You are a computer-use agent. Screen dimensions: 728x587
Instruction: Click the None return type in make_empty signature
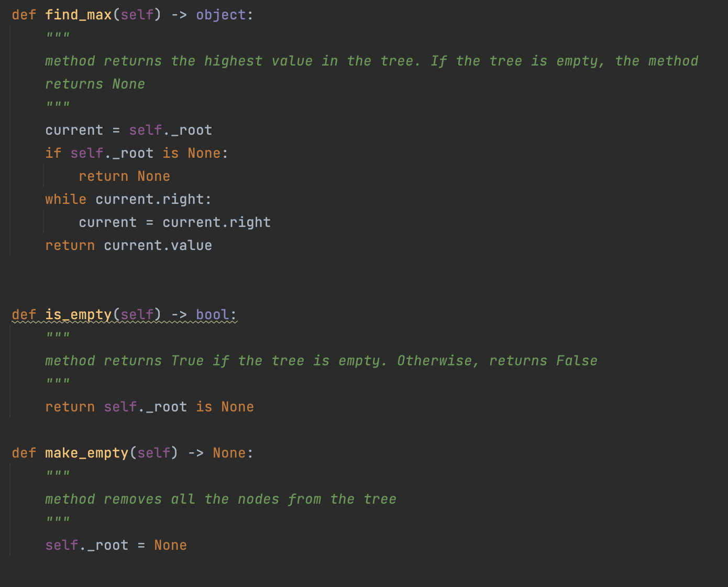click(229, 453)
